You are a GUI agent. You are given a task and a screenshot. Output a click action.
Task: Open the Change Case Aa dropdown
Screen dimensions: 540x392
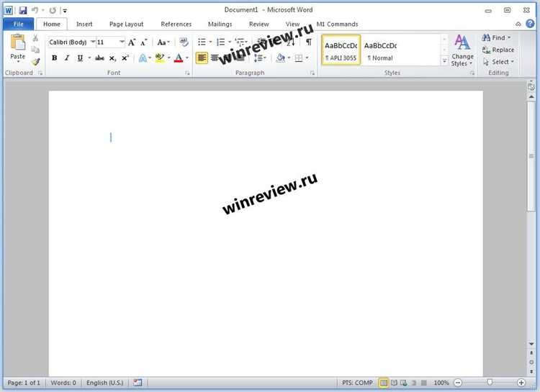pos(163,42)
